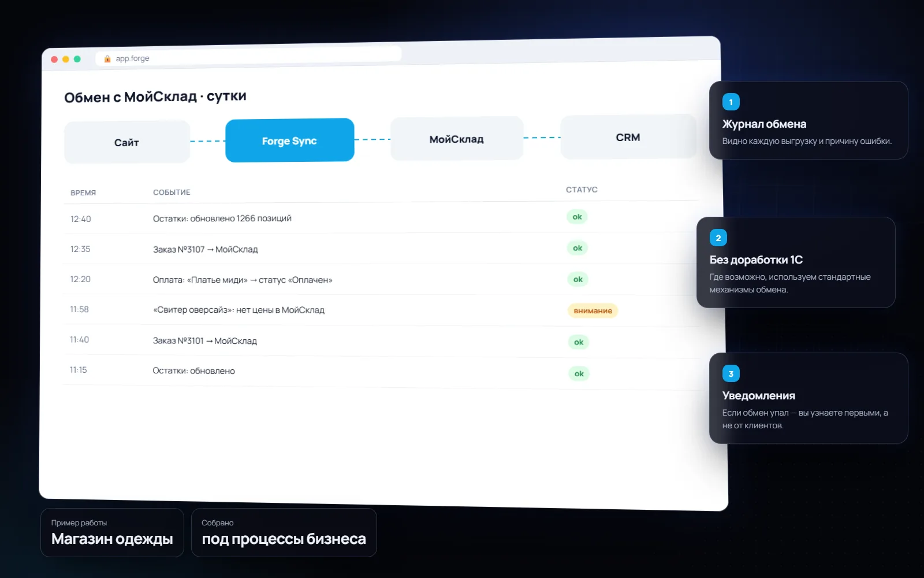
Task: Click the Магазин одежды label card
Action: tap(112, 532)
